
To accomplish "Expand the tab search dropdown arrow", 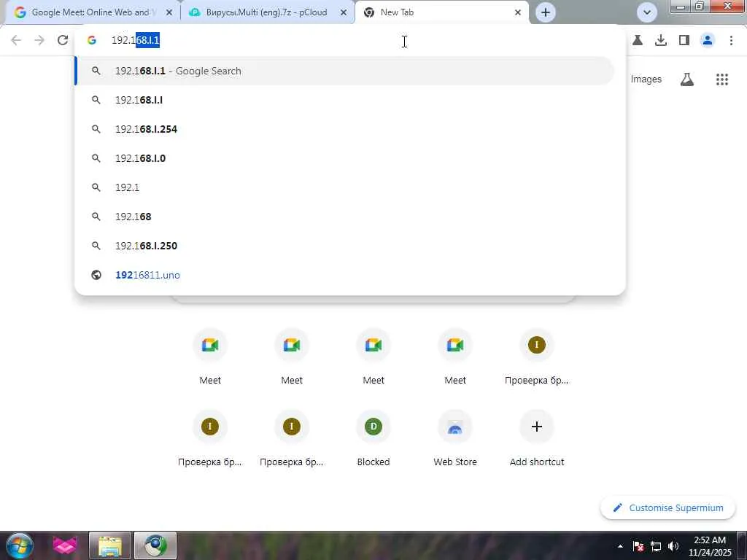I will point(647,12).
